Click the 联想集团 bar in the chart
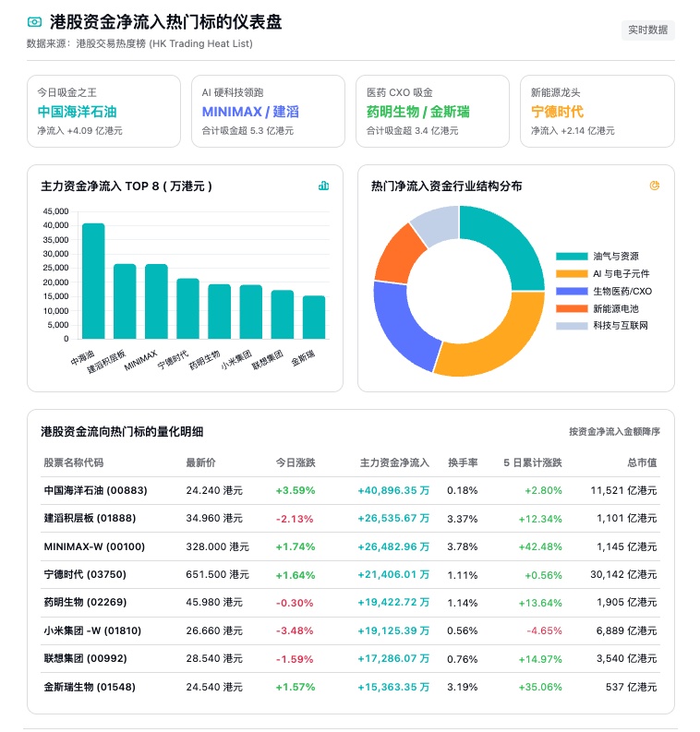This screenshot has height=732, width=700. coord(283,314)
